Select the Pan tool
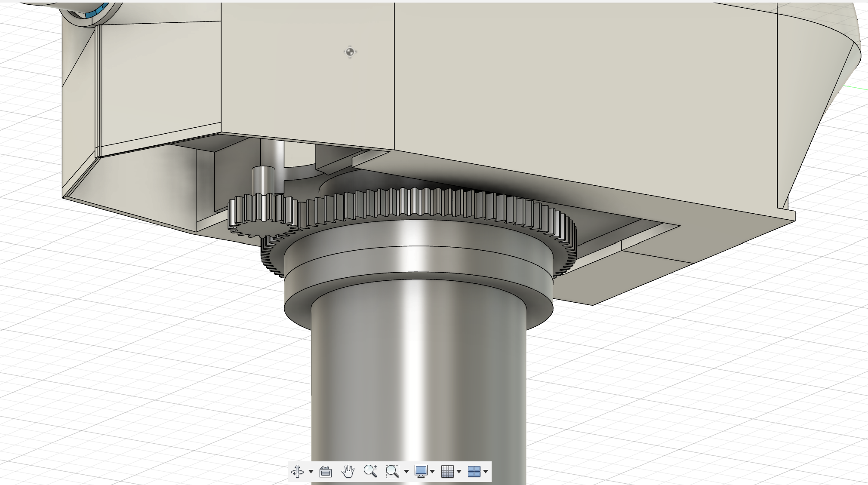This screenshot has width=868, height=485. (348, 471)
